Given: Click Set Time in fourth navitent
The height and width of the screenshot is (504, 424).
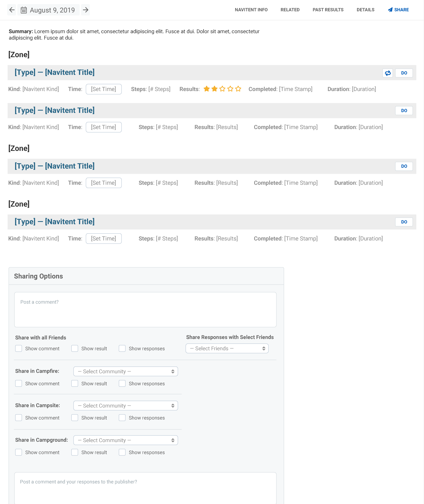Looking at the screenshot, I should 104,238.
